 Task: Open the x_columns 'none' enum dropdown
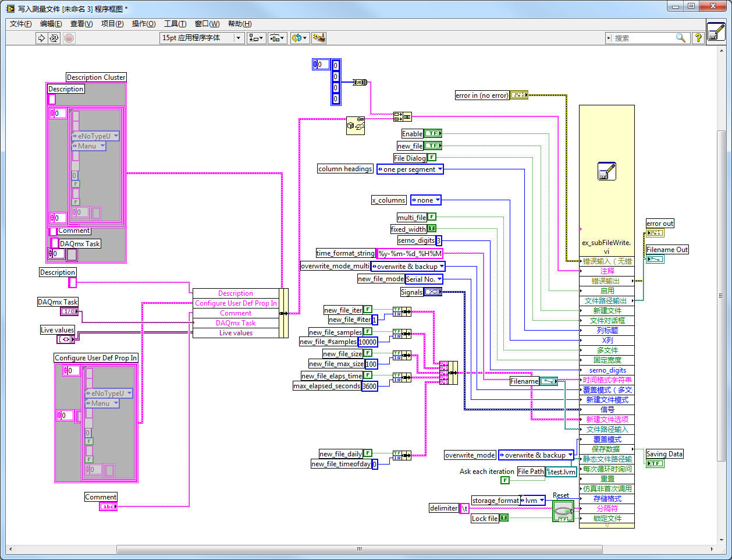(x=426, y=200)
